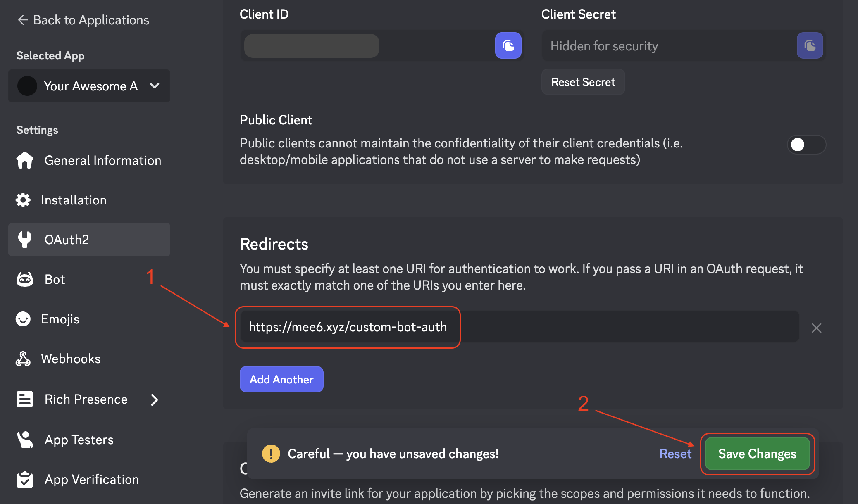Click the Installation gear icon

click(23, 200)
